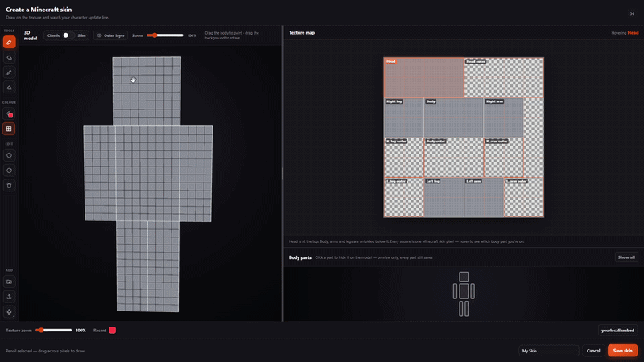Click the My Skin name input field
The width and height of the screenshot is (644, 362).
[549, 351]
